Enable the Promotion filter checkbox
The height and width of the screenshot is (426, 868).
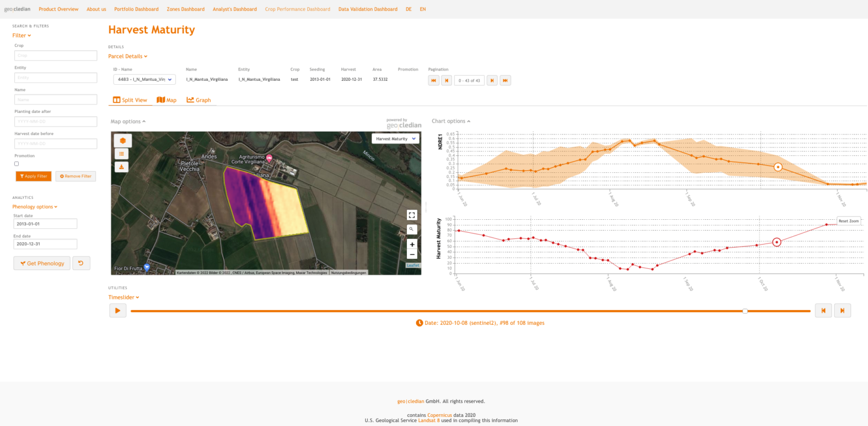tap(16, 163)
